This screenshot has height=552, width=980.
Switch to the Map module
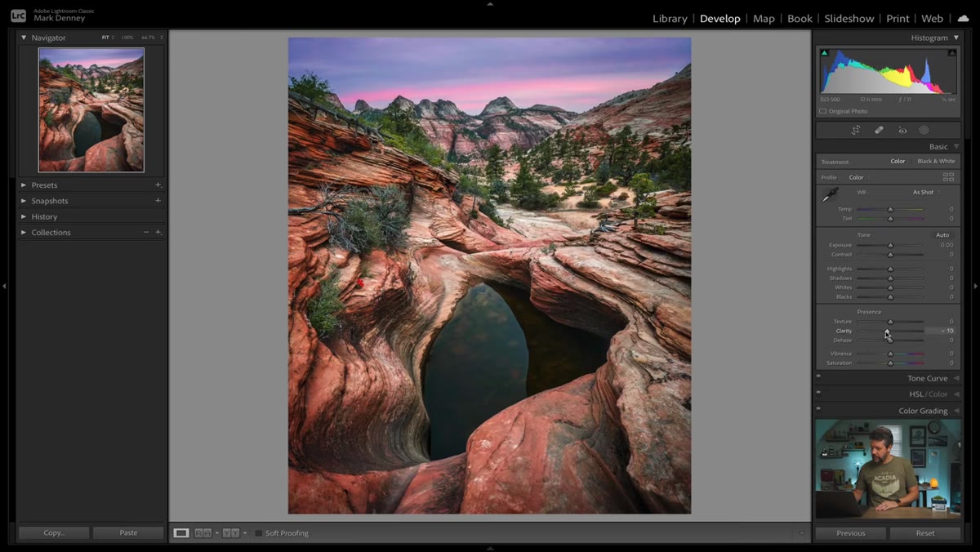(764, 19)
